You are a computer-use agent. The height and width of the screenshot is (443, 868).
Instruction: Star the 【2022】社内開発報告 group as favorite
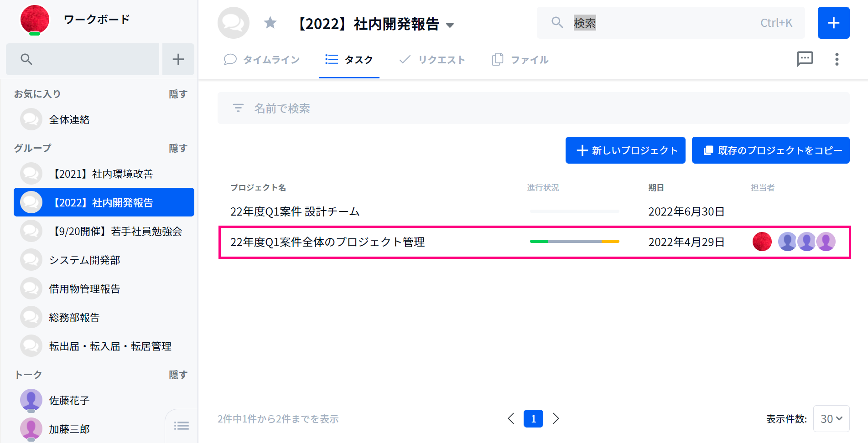pyautogui.click(x=270, y=22)
